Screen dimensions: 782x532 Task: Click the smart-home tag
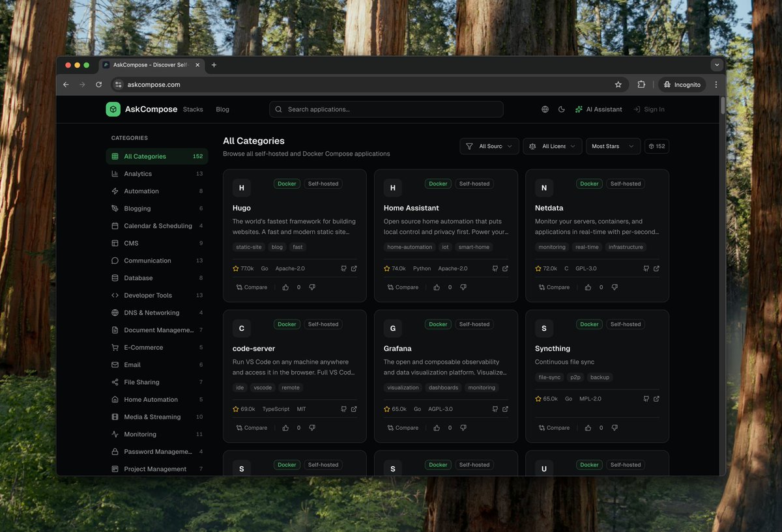[474, 247]
